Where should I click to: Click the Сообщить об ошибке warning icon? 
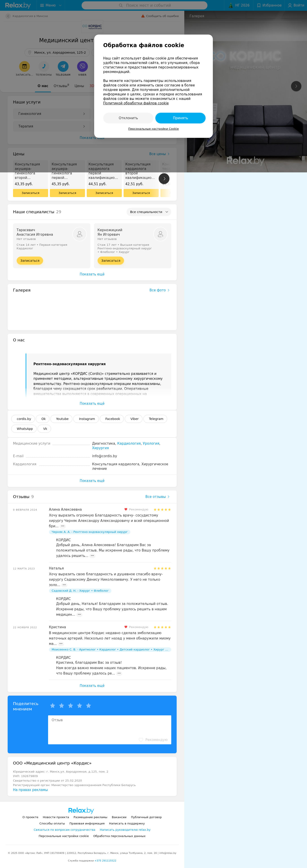click(x=143, y=16)
